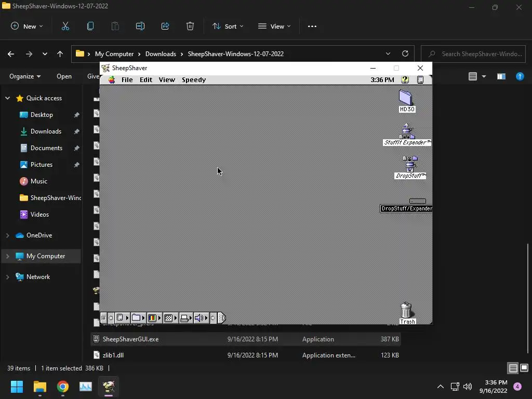Click Downloads in the address breadcrumb

pos(161,54)
